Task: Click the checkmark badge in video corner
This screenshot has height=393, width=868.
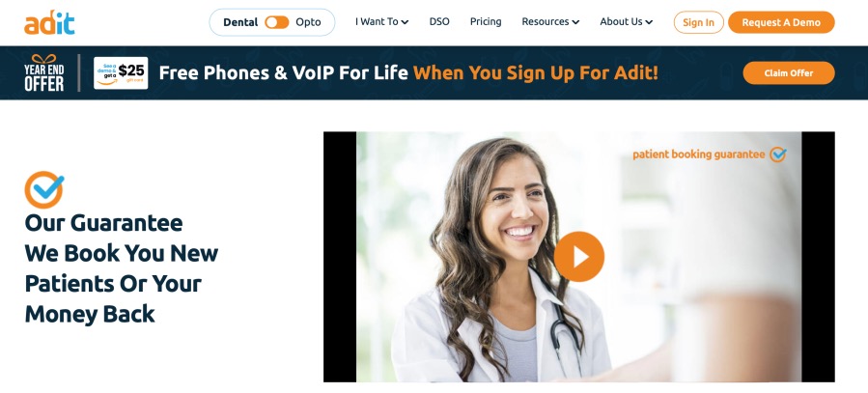Action: pos(778,154)
